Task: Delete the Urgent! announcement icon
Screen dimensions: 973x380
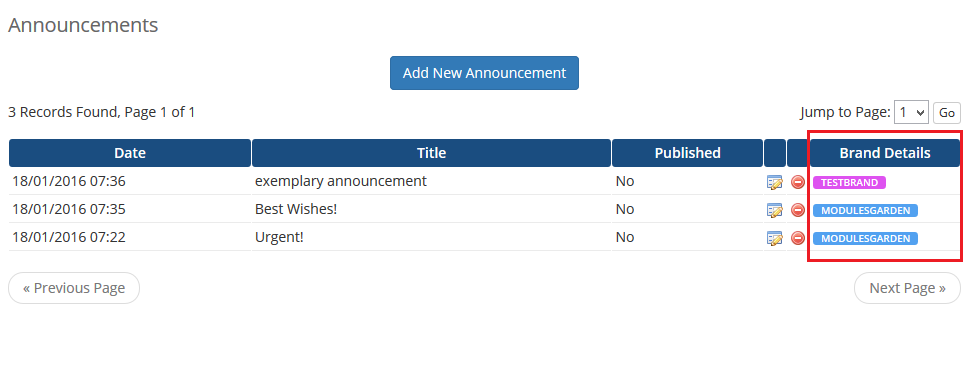Action: 798,238
